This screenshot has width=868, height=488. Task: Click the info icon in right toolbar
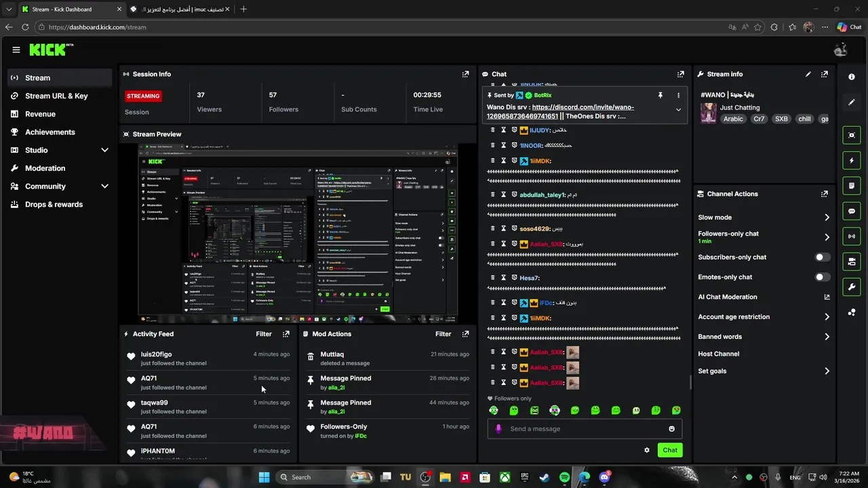point(852,77)
